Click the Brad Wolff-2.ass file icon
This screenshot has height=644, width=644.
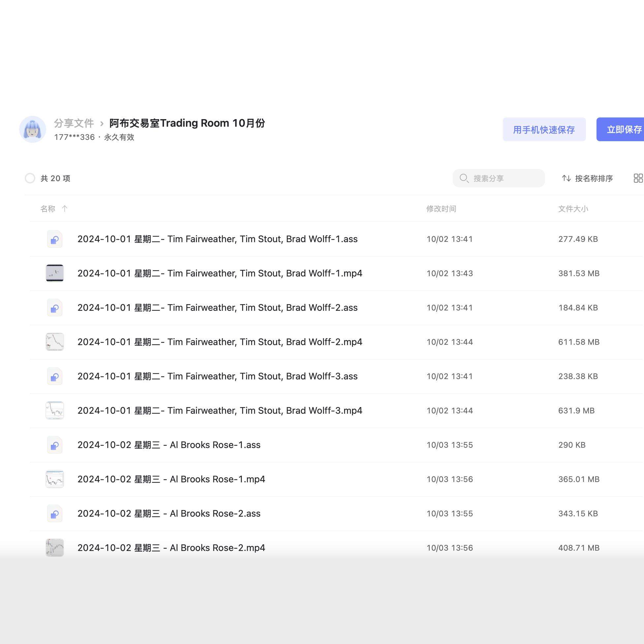[x=55, y=308]
